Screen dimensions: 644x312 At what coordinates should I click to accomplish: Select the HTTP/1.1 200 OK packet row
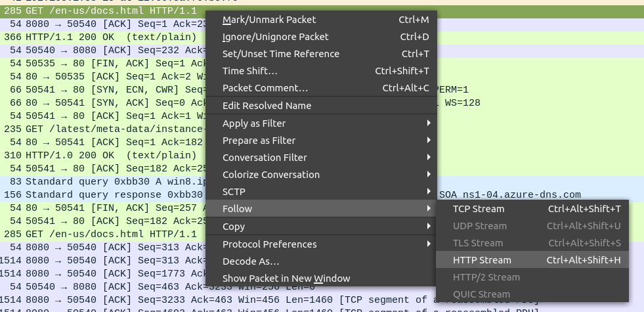point(98,37)
